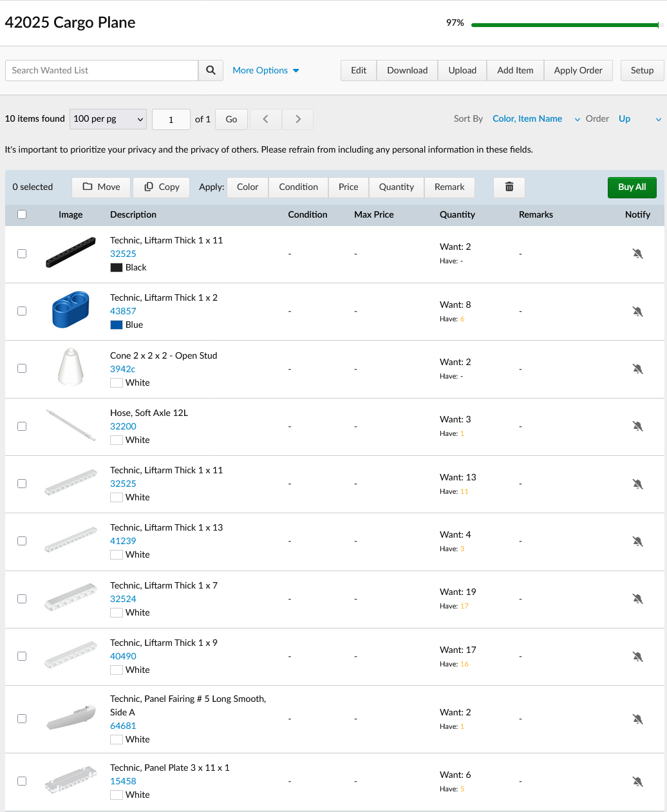Image resolution: width=667 pixels, height=812 pixels.
Task: Toggle notify bell for Black Liftarm 1 x 11
Action: 637,254
